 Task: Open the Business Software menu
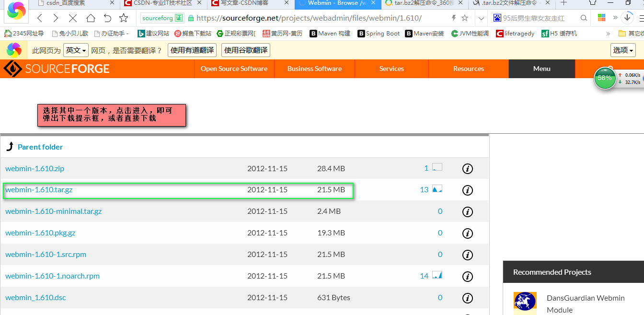315,69
